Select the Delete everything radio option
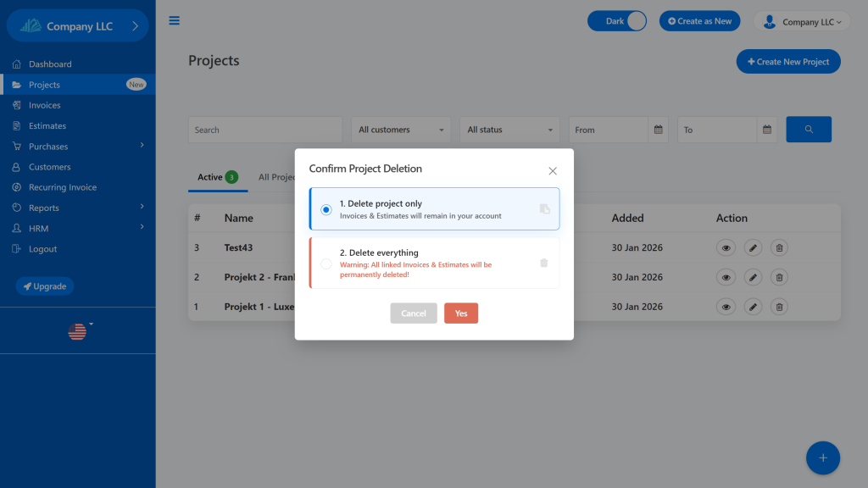This screenshot has height=488, width=868. [x=326, y=263]
